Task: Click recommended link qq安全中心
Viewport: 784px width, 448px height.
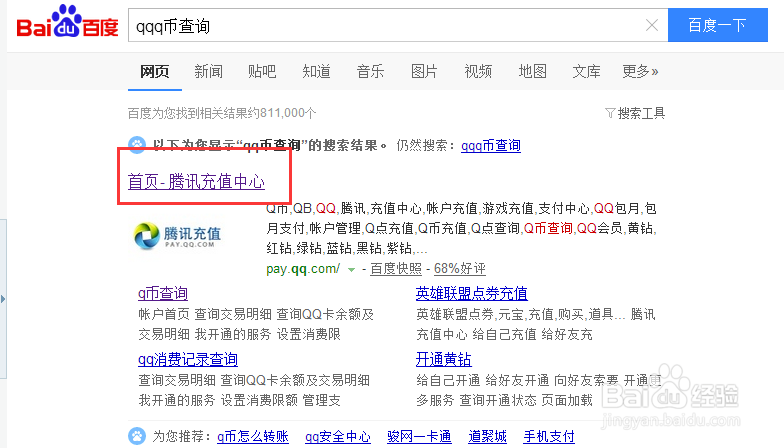Action: tap(338, 436)
